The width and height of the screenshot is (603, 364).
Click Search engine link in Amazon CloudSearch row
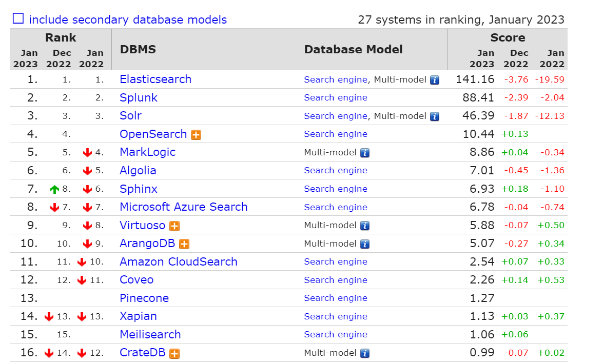[x=335, y=262]
